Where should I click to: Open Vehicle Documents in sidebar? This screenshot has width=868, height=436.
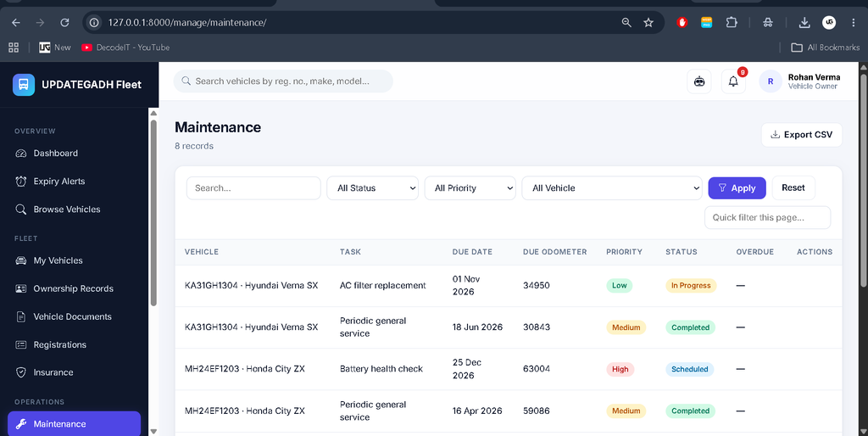coord(75,317)
